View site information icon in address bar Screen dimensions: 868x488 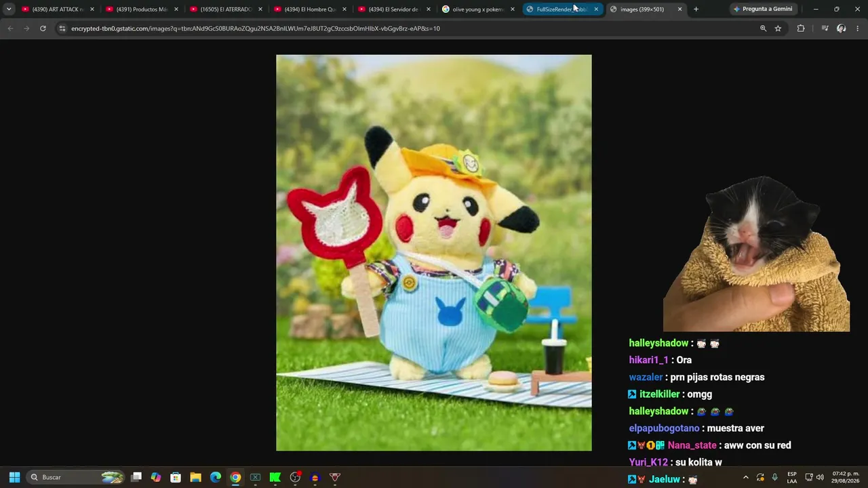tap(62, 28)
